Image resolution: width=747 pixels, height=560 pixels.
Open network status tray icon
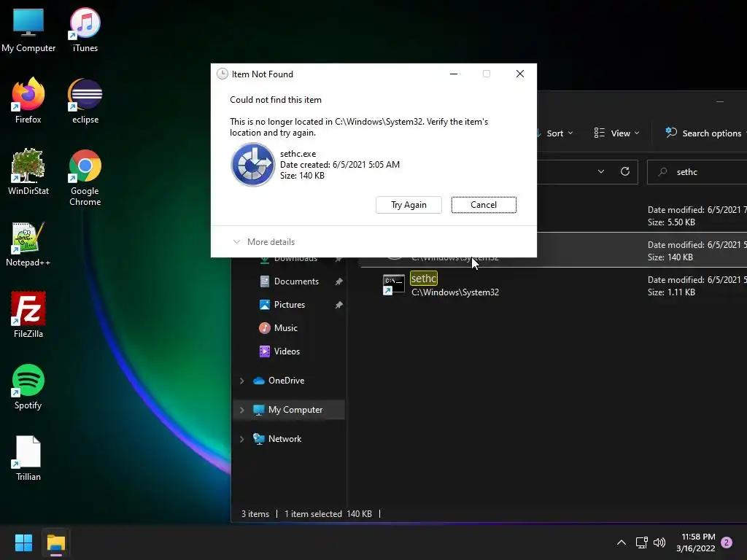pos(641,542)
